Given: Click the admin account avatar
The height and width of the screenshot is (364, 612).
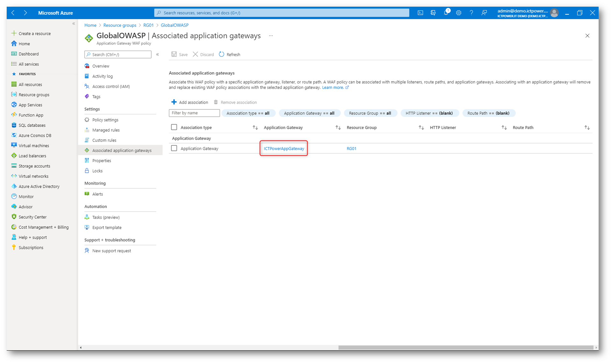Looking at the screenshot, I should [554, 13].
